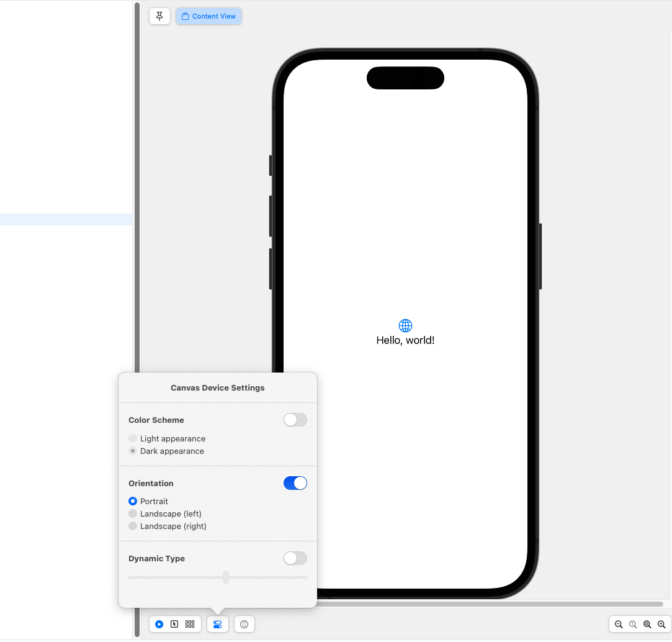Select Light appearance radio button
The height and width of the screenshot is (642, 672).
click(133, 439)
